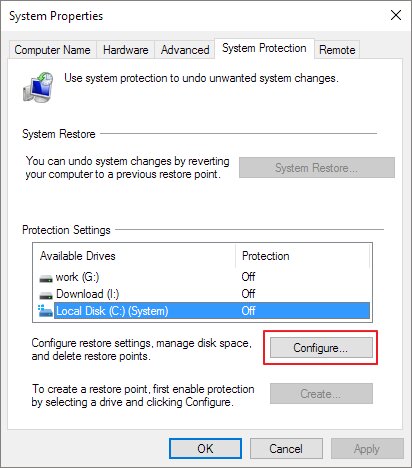Click the Download (I:) drive icon

(46, 295)
